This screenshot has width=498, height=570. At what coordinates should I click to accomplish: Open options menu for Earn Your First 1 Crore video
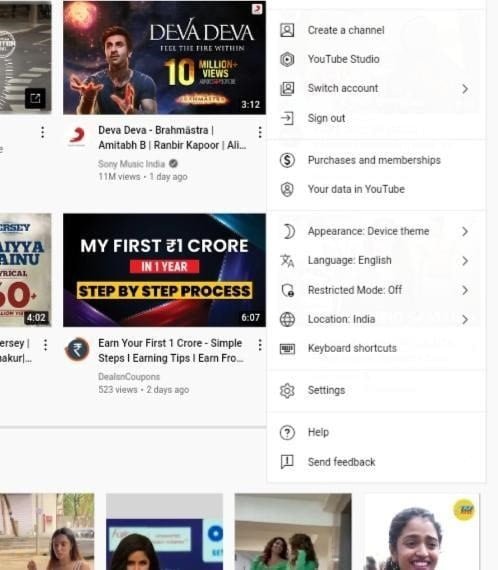click(x=260, y=345)
